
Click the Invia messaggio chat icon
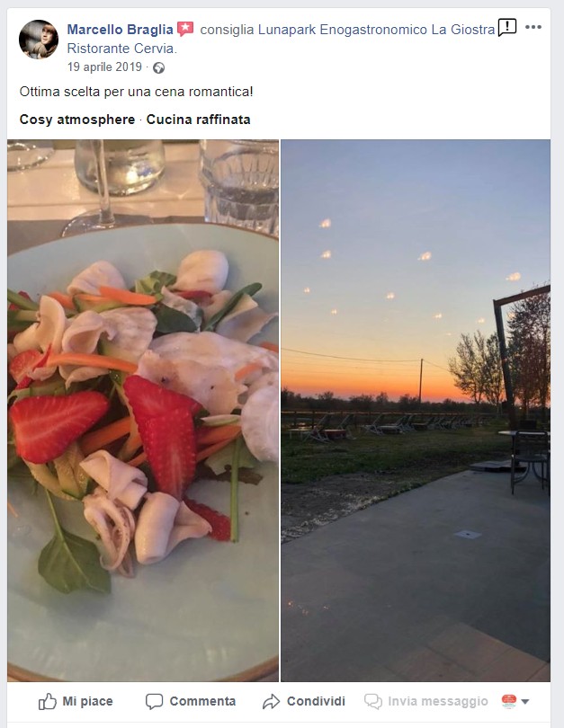tap(373, 702)
